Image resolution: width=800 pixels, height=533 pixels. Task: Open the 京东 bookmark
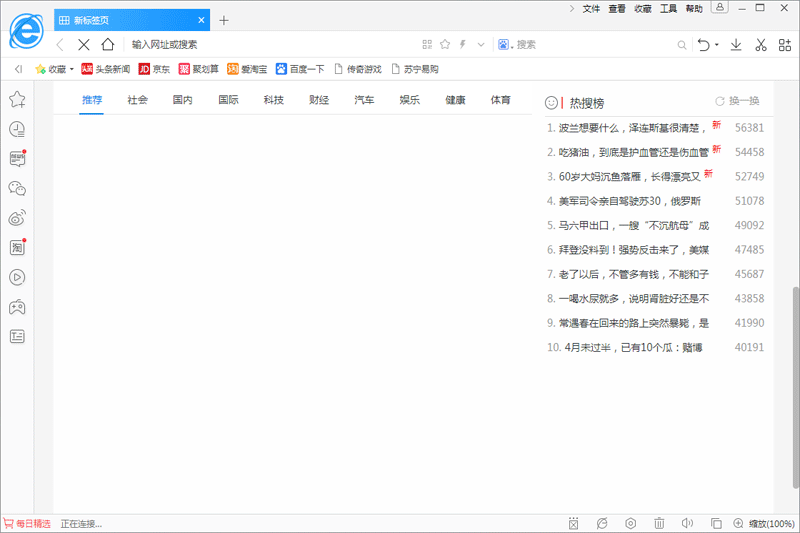155,69
